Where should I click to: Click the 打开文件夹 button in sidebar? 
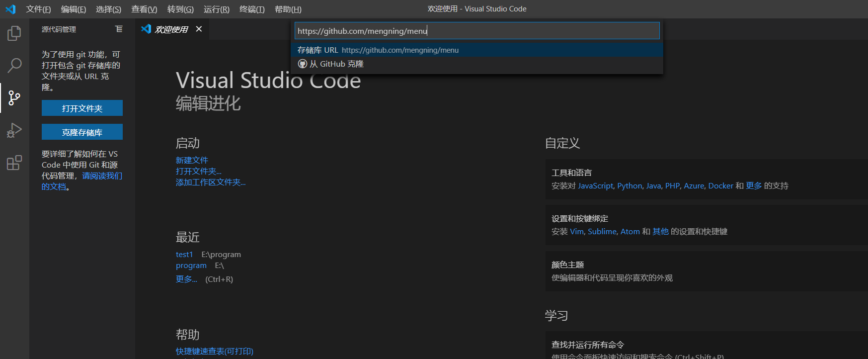point(82,108)
